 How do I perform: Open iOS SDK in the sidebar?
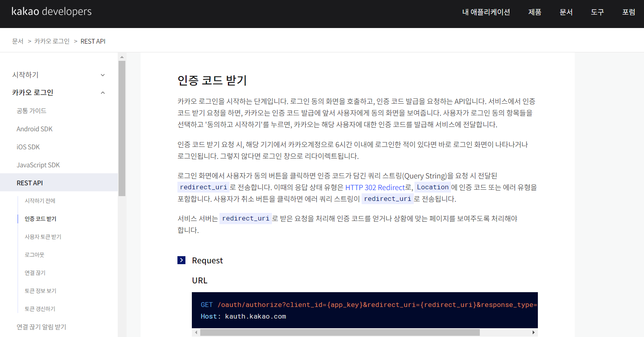pos(28,147)
